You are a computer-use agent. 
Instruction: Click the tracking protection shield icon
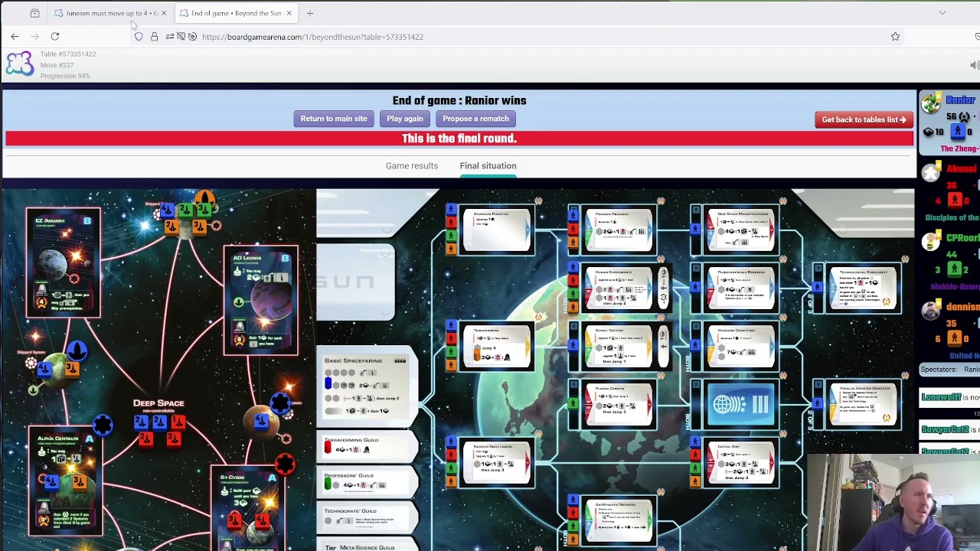139,36
